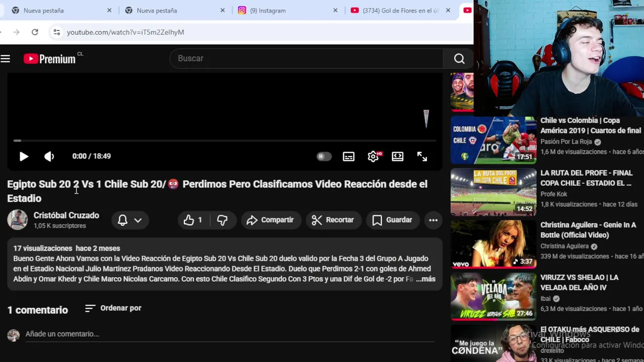
Task: Click the magnifier search button
Action: point(459,59)
